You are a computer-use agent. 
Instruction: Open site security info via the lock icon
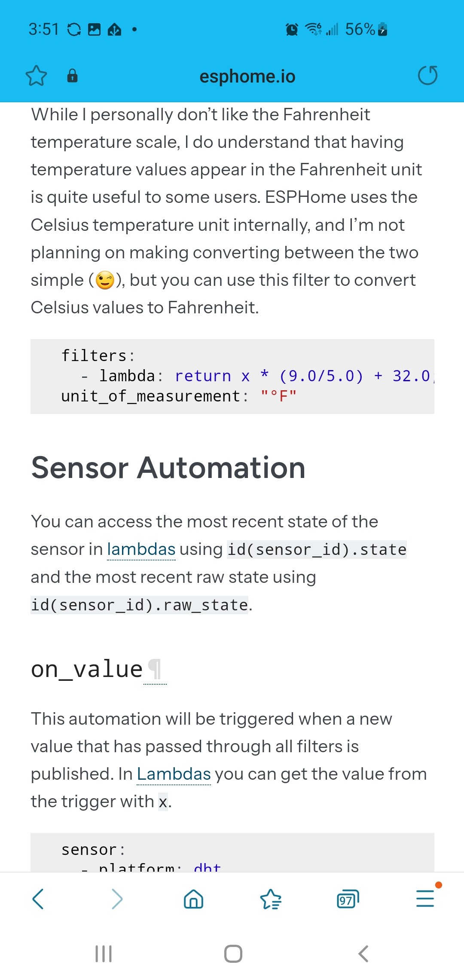click(72, 76)
